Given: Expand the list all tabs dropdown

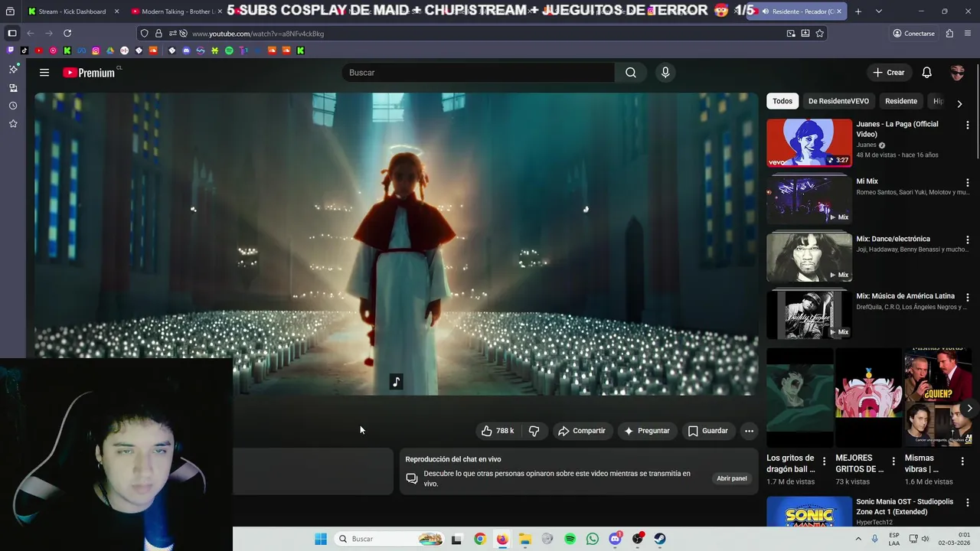Looking at the screenshot, I should coord(878,11).
